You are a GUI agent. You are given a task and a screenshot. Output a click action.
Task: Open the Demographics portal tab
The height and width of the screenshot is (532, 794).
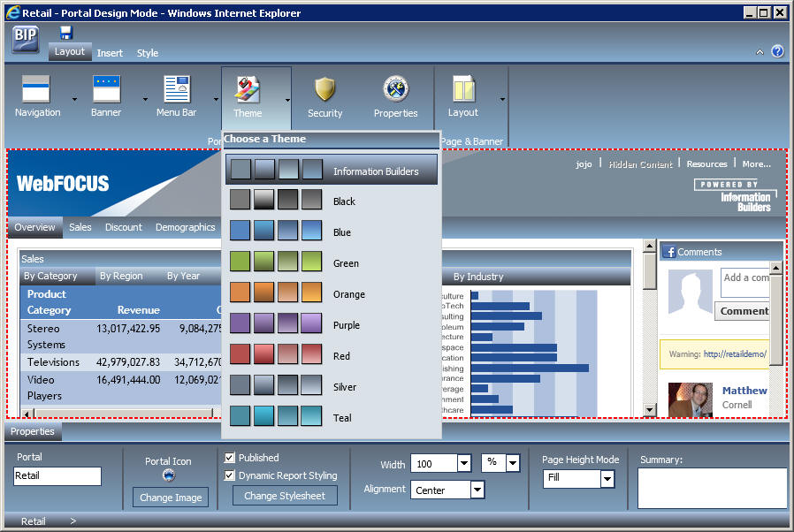coord(186,227)
